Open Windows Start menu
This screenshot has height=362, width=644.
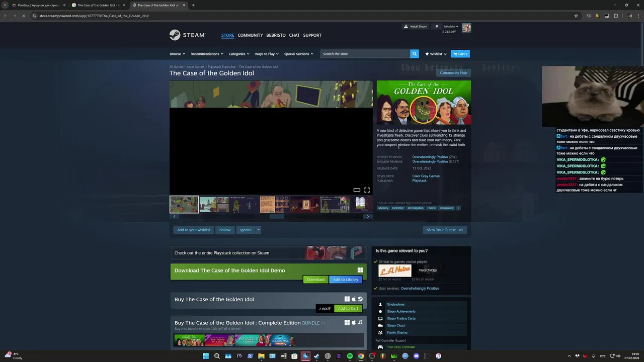point(206,356)
